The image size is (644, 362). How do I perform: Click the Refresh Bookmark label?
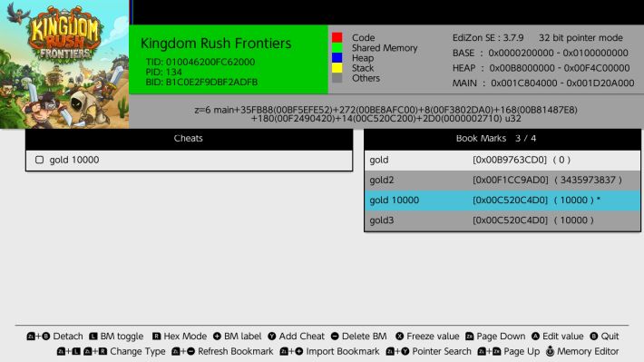tap(235, 351)
